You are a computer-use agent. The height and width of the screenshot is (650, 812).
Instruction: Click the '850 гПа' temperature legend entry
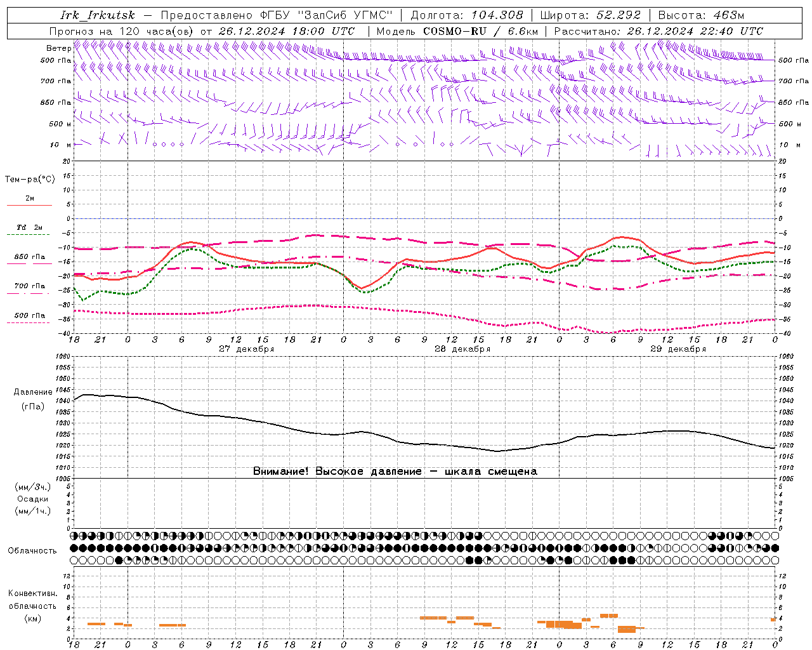[x=30, y=257]
